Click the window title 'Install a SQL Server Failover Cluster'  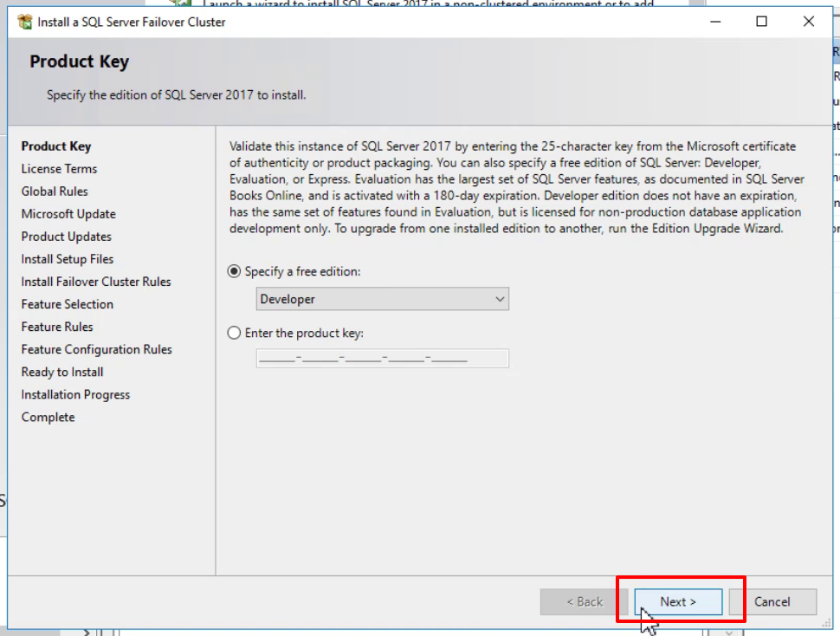[132, 22]
